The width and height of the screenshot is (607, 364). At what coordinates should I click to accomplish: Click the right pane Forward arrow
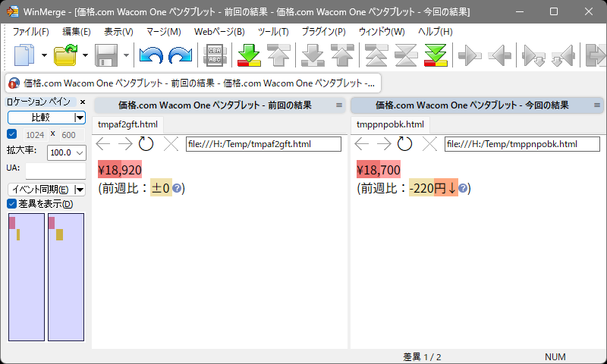(384, 144)
